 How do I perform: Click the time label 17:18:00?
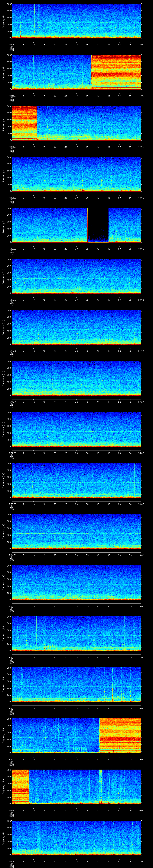12,249
